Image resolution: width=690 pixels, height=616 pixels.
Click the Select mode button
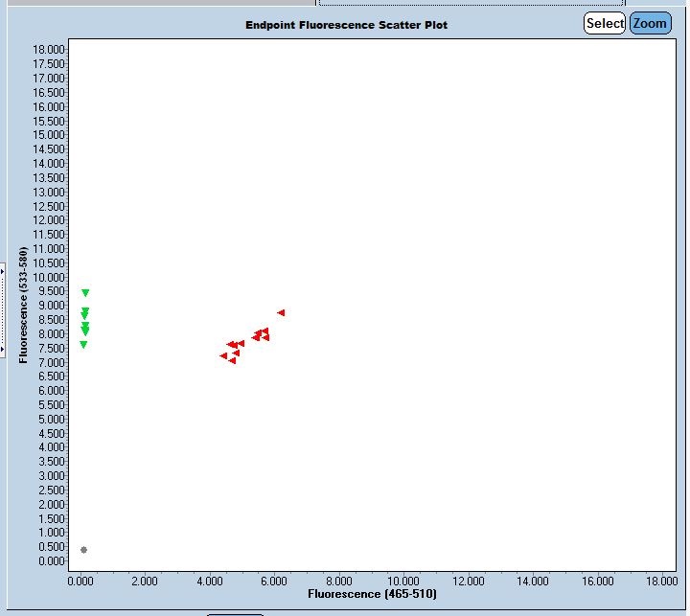(604, 23)
